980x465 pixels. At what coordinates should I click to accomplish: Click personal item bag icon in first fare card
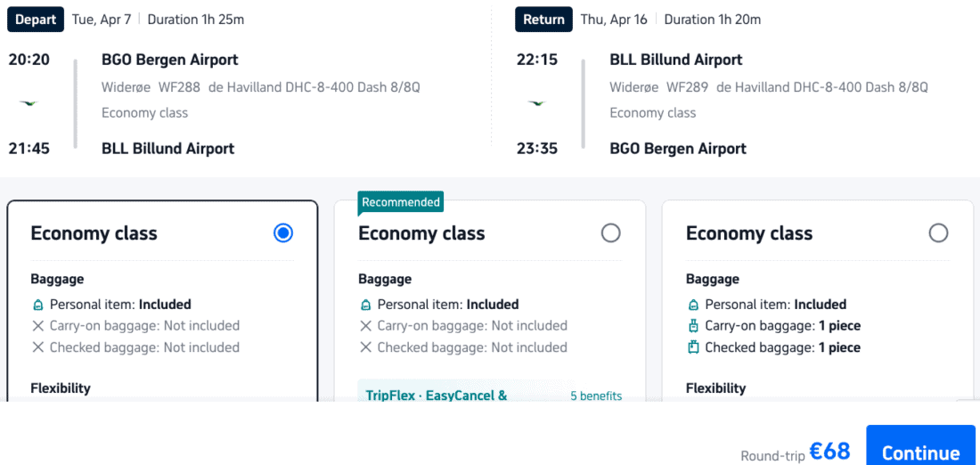pyautogui.click(x=37, y=305)
